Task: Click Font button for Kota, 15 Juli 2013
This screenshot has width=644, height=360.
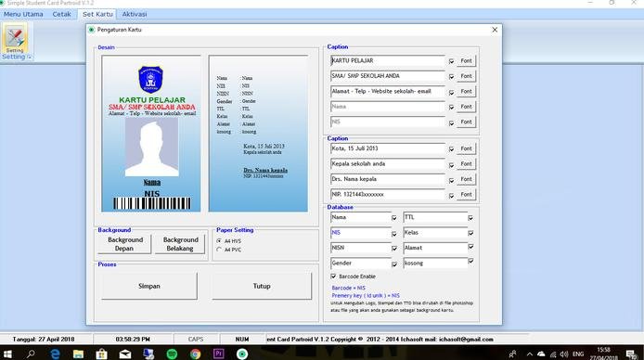Action: [x=466, y=148]
